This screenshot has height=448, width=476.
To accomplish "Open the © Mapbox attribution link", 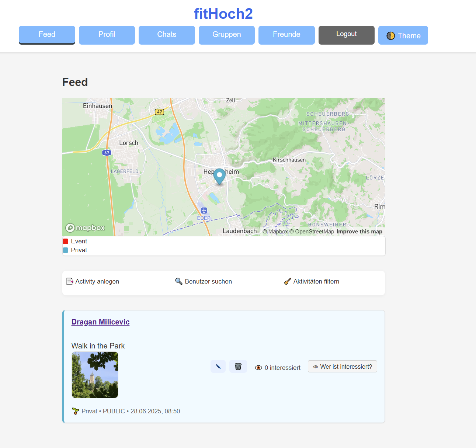I will 275,232.
